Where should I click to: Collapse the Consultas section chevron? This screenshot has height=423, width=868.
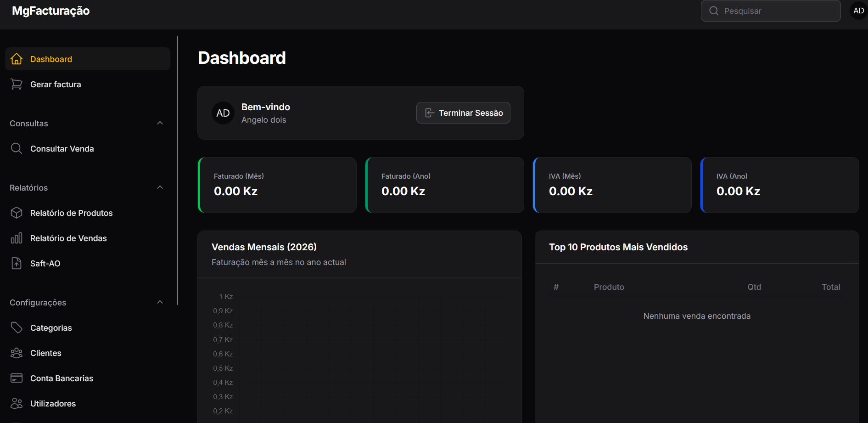[160, 123]
